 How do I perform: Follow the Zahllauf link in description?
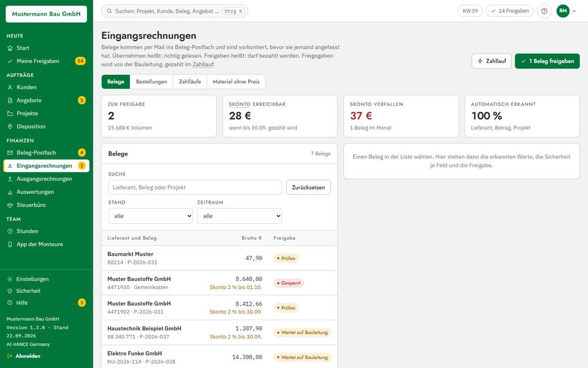tap(203, 64)
